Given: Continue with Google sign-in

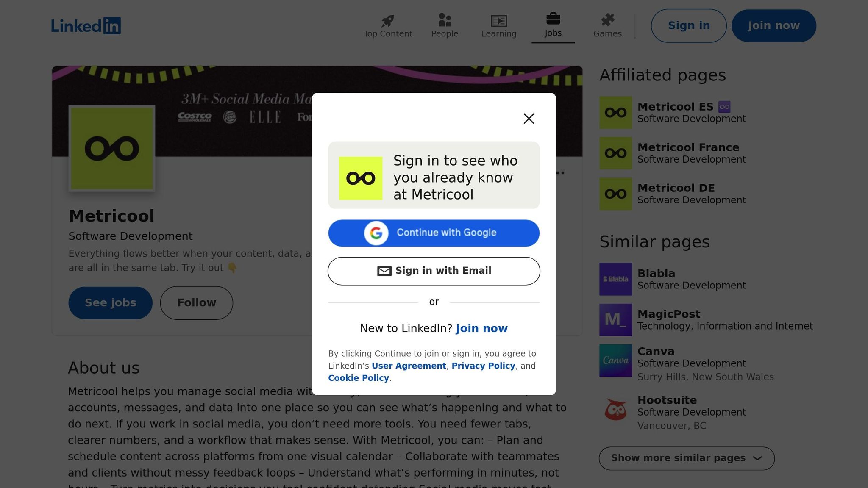Looking at the screenshot, I should coord(434,233).
